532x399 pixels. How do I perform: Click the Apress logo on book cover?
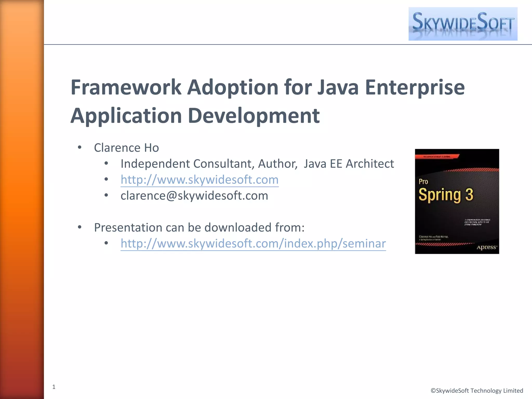point(486,247)
